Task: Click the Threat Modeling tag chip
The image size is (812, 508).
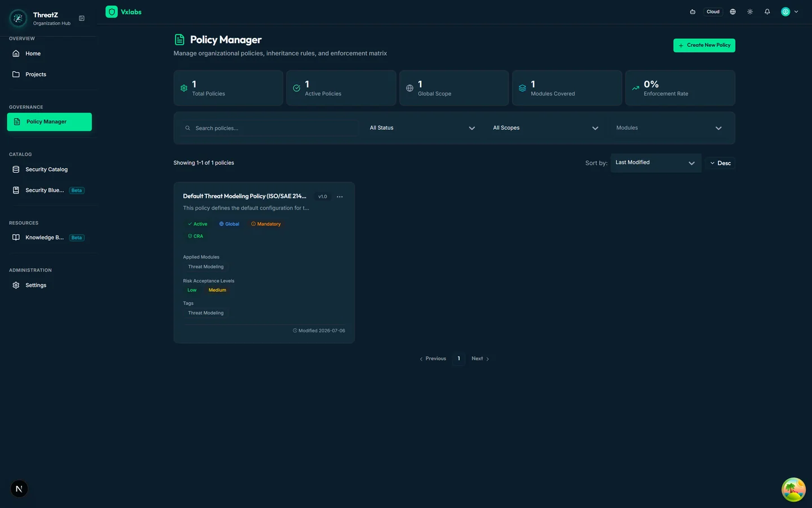Action: 206,313
